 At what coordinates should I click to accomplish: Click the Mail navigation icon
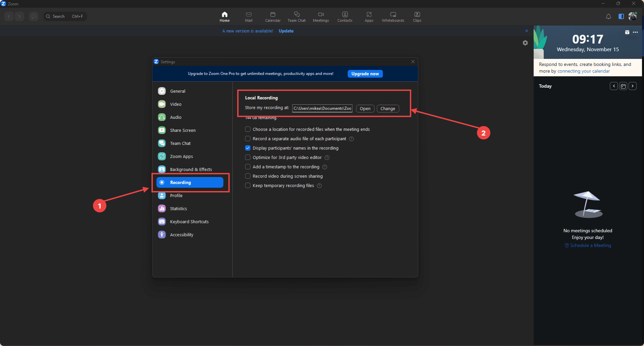[249, 16]
